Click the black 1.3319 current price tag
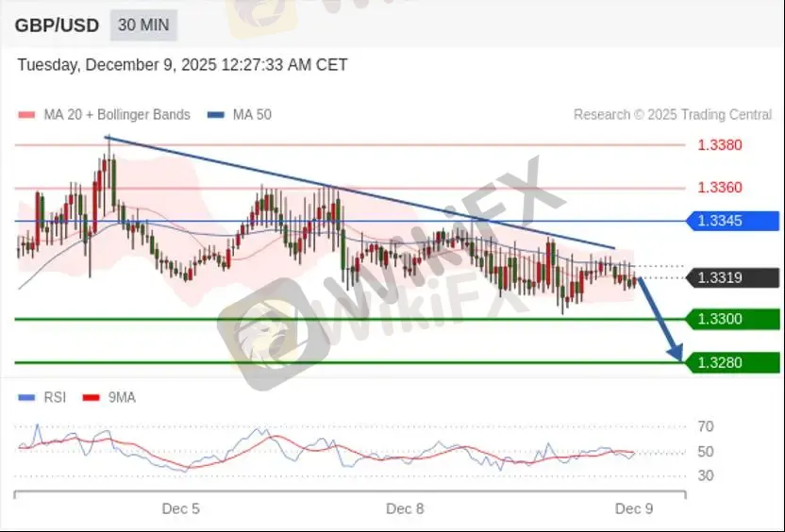The width and height of the screenshot is (785, 532). 732,277
